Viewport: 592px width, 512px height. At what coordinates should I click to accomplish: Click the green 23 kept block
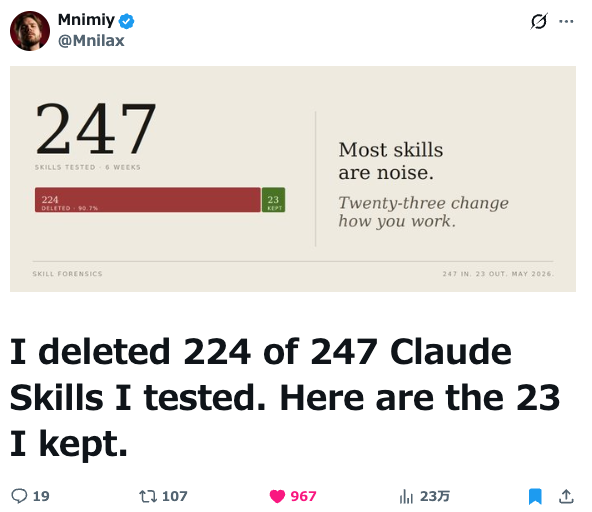click(x=273, y=200)
